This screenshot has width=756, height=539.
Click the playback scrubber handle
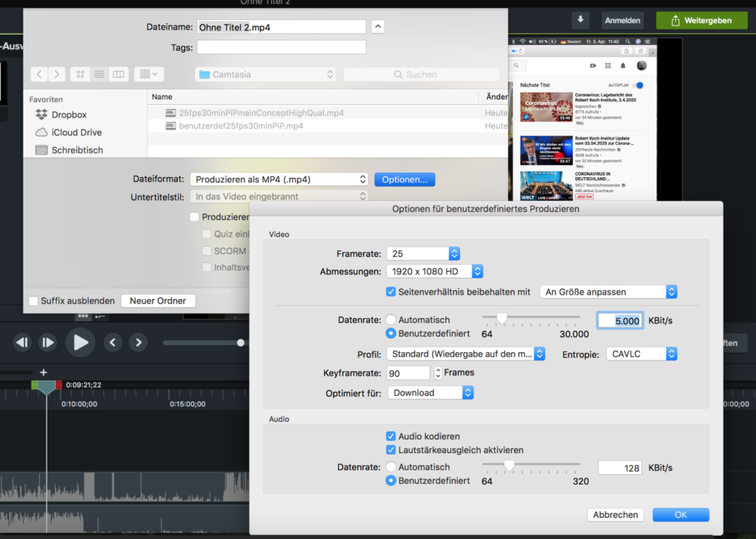click(241, 343)
